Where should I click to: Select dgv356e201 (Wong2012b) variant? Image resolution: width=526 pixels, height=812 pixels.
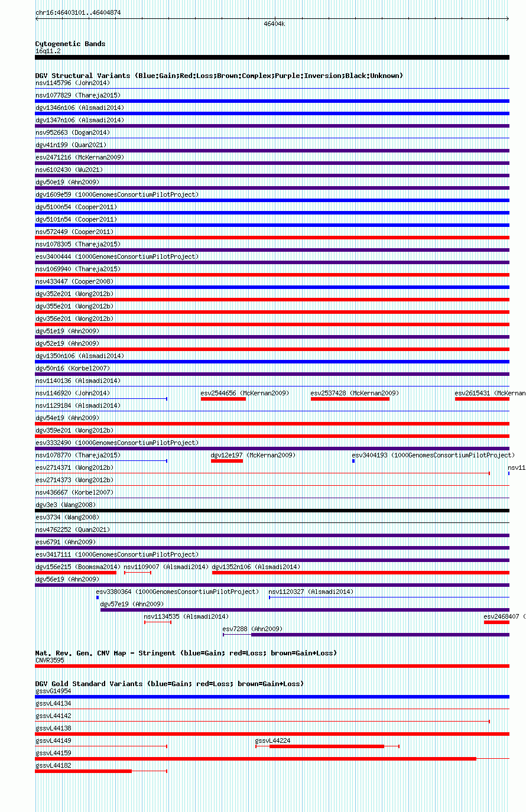click(74, 319)
